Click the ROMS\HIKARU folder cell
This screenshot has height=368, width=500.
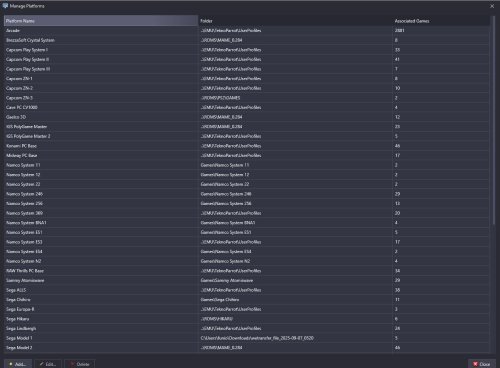pos(295,319)
